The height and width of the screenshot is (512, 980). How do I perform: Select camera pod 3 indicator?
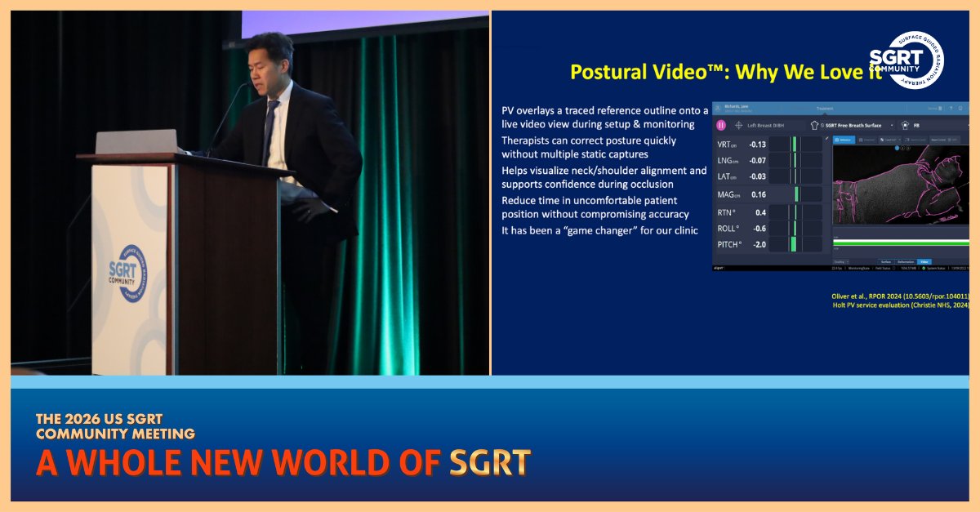[x=908, y=148]
